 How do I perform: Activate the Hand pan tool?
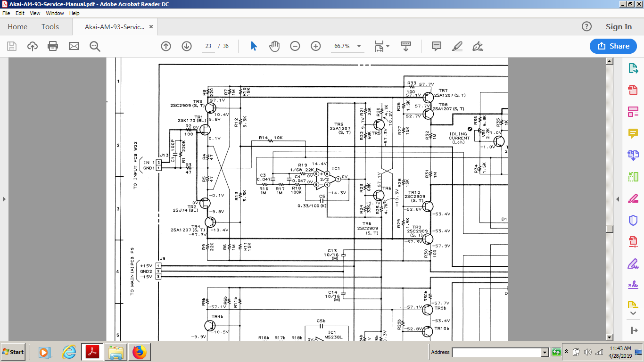[274, 46]
